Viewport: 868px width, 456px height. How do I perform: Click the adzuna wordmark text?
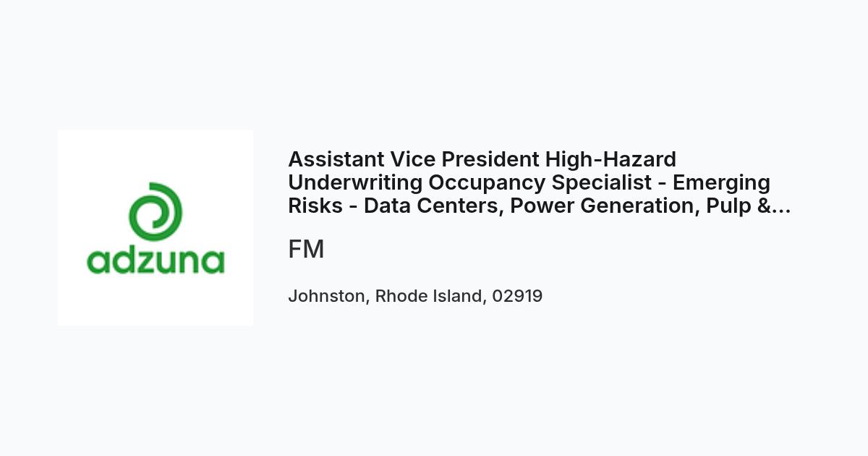[x=156, y=261]
